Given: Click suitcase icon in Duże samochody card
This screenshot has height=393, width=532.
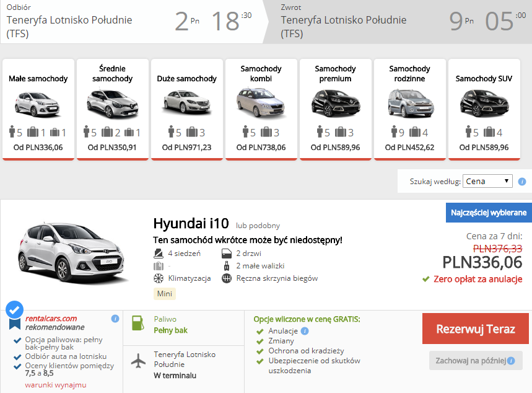Looking at the screenshot, I should (192, 132).
